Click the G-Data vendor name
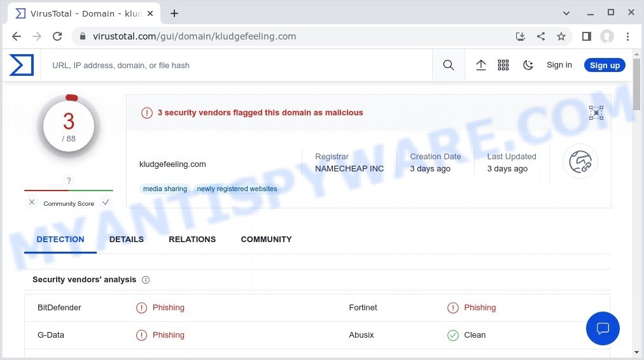644x360 pixels. [x=50, y=335]
